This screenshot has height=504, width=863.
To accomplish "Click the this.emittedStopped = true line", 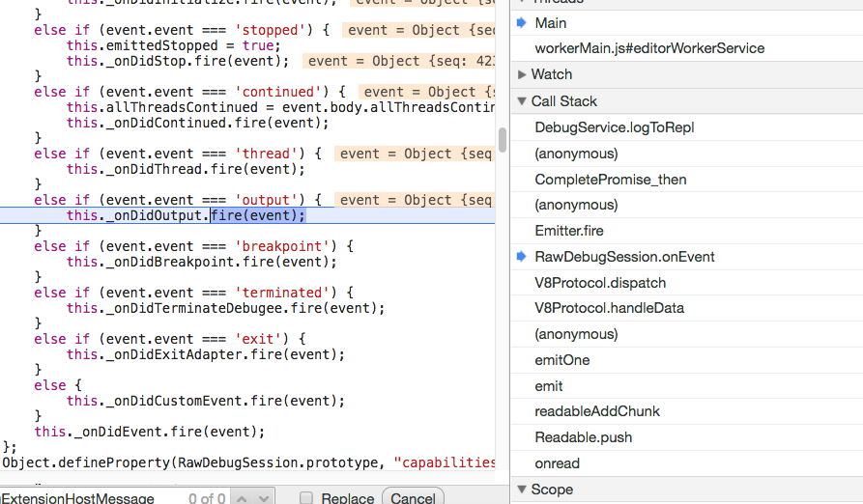I will pos(174,45).
